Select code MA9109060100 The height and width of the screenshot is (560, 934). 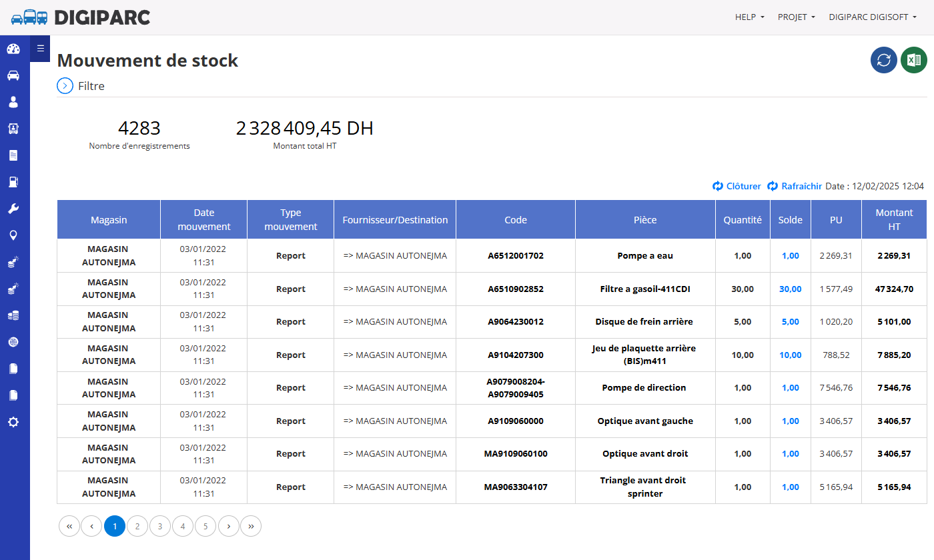516,453
